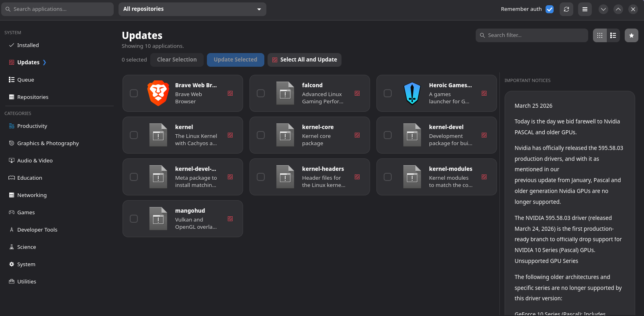Open the Repositories section
Viewport: 644px width, 316px height.
click(x=33, y=97)
